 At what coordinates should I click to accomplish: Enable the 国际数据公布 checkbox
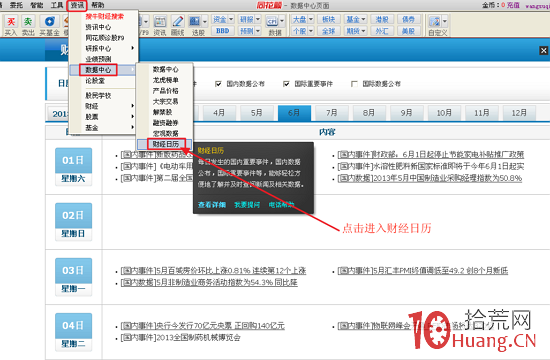[354, 84]
